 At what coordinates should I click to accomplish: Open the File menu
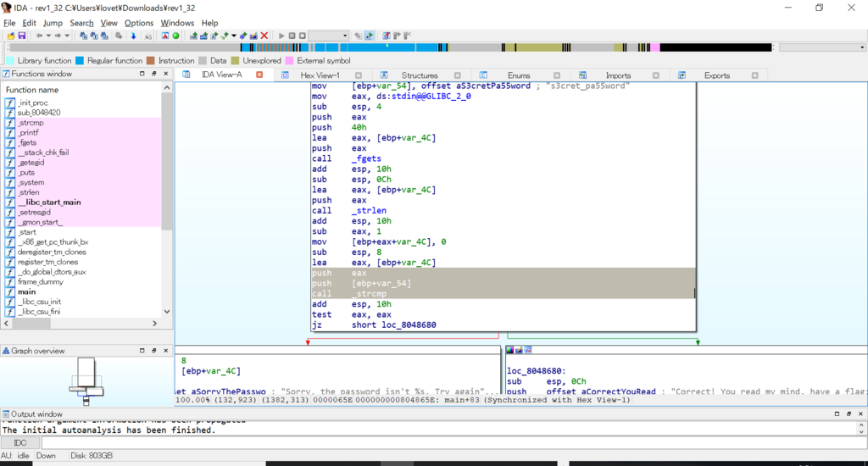point(9,23)
